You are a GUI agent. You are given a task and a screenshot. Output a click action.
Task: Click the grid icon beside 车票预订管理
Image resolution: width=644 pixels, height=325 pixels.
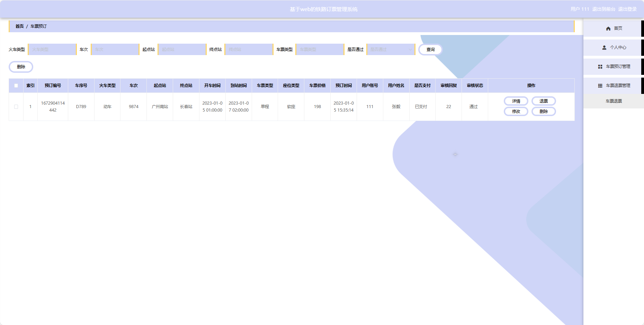coord(600,67)
